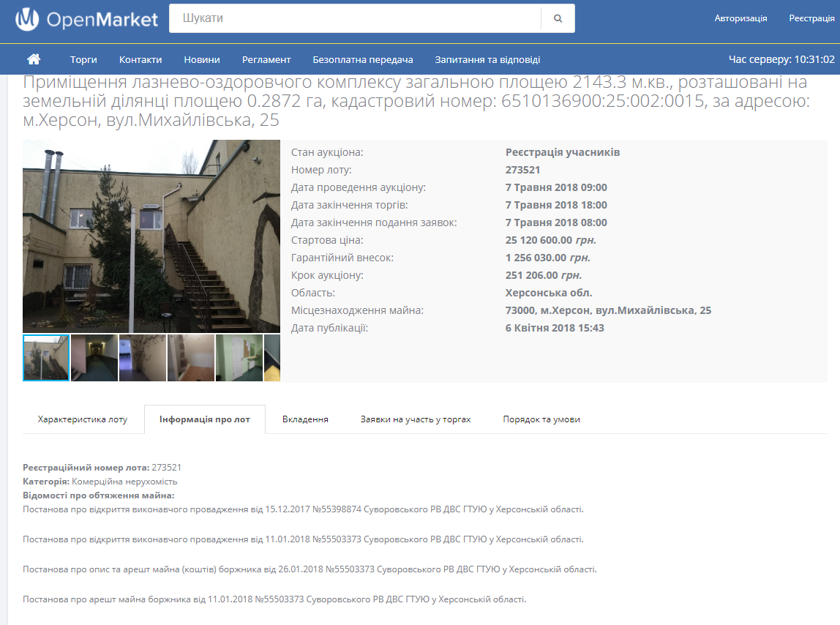Switch to Порядок та умови tab
The image size is (840, 625).
pos(541,419)
